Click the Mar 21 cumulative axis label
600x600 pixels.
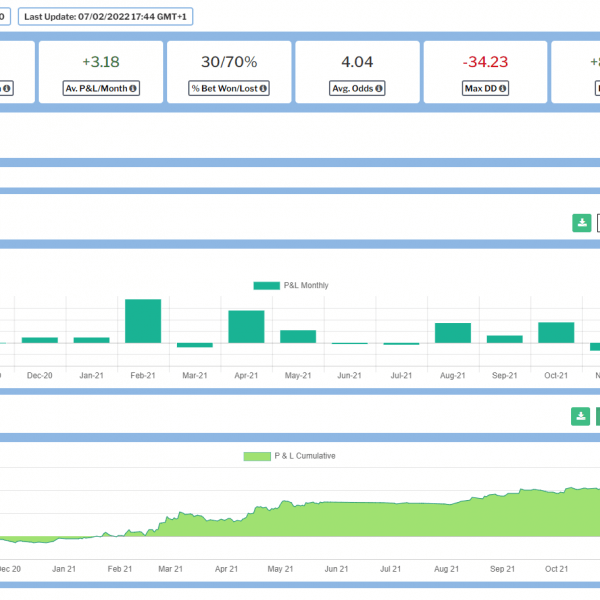[x=171, y=569]
